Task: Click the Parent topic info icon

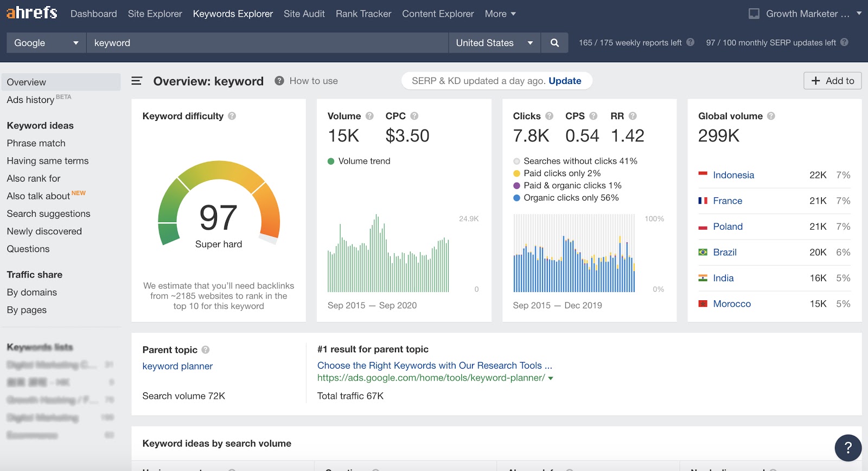Action: point(206,350)
